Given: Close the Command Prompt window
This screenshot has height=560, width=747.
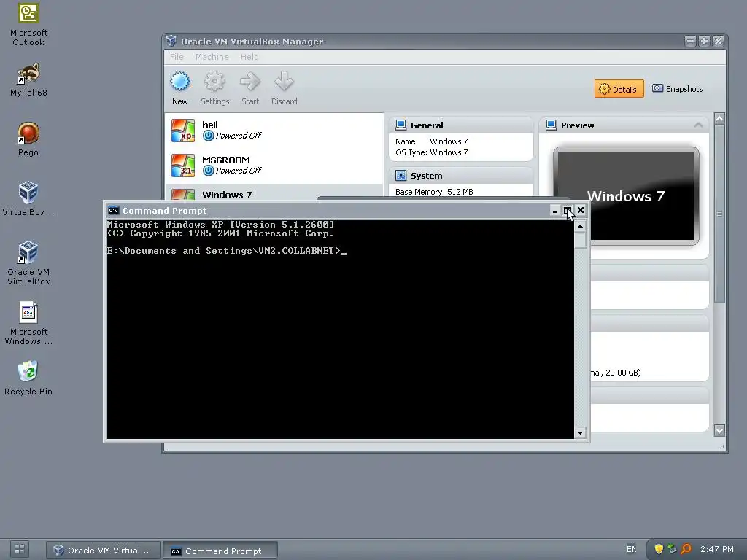Looking at the screenshot, I should (x=580, y=211).
